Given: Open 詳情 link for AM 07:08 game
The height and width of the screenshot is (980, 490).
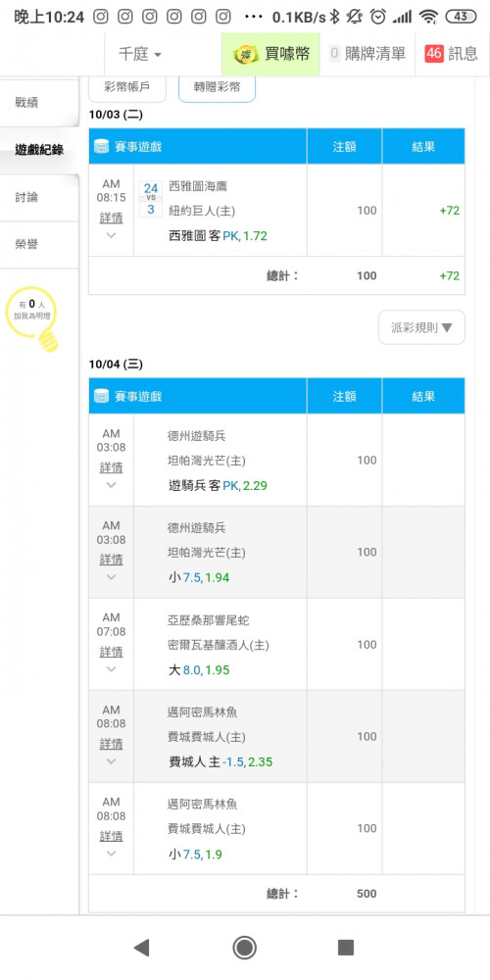Looking at the screenshot, I should (111, 652).
